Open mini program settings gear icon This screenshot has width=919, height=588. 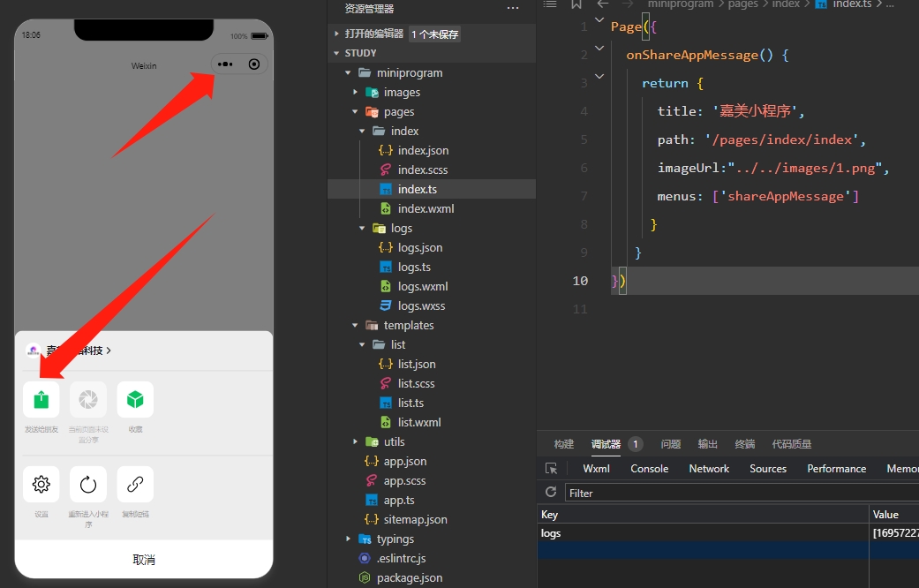tap(41, 484)
